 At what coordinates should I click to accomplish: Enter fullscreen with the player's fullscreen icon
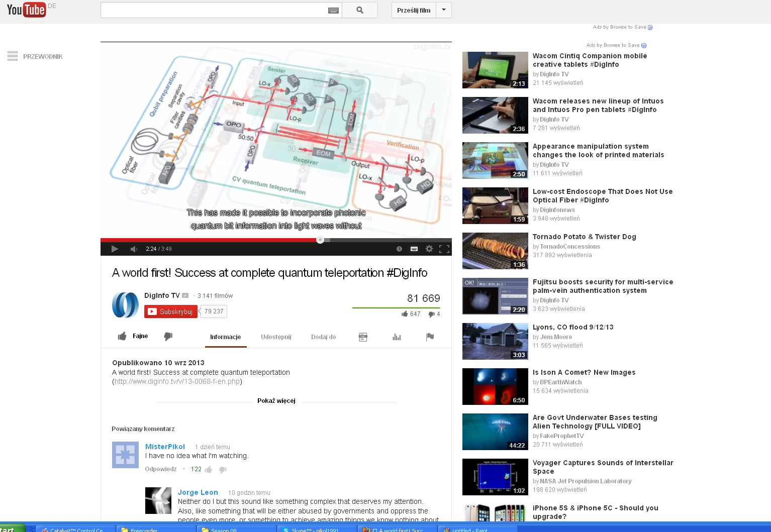coord(444,249)
